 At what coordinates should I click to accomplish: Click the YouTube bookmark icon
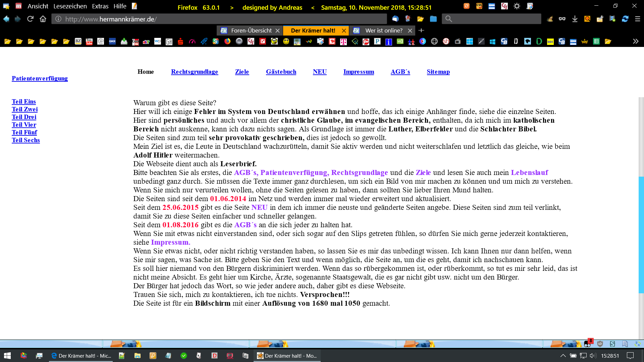click(x=89, y=42)
